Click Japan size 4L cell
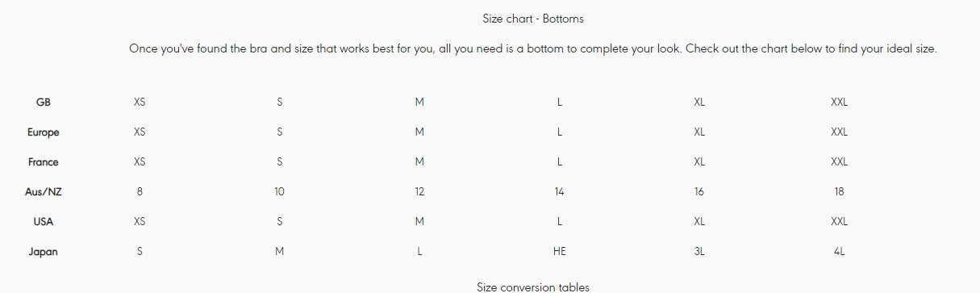This screenshot has width=980, height=293. point(839,252)
